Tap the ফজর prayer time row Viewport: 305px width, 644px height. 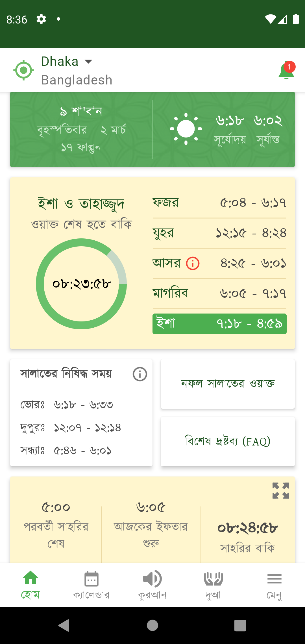[x=219, y=203]
